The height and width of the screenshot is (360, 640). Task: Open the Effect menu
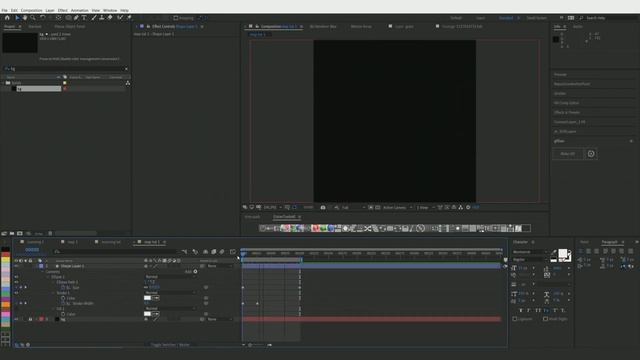click(x=62, y=10)
